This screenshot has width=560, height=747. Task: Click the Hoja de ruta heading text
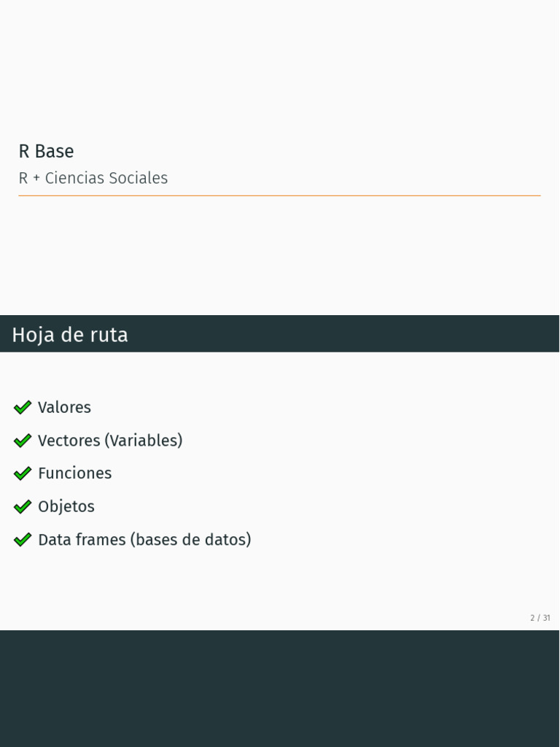click(70, 335)
